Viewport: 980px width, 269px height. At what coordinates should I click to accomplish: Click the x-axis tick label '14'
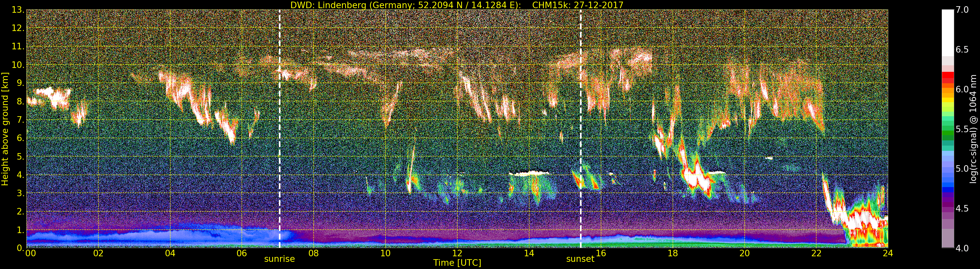pos(529,253)
